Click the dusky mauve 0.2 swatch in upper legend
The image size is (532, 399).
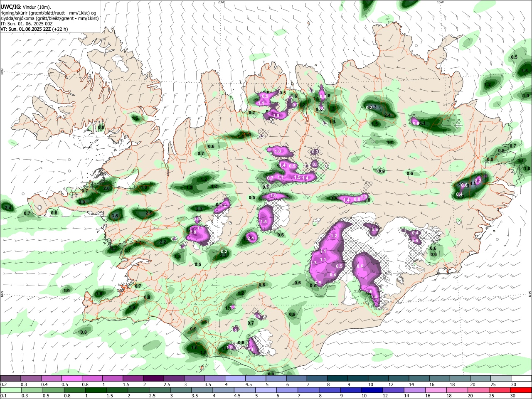(x=10, y=379)
